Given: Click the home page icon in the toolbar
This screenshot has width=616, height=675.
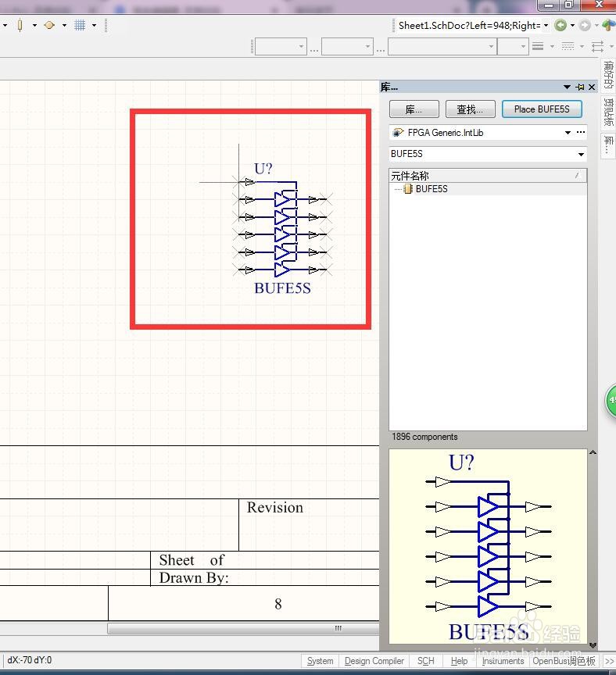Looking at the screenshot, I should [609, 26].
